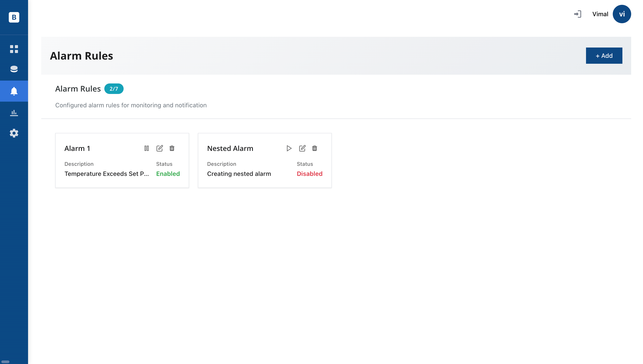Edit the Nested Alarm rule
This screenshot has height=364, width=643.
click(302, 148)
